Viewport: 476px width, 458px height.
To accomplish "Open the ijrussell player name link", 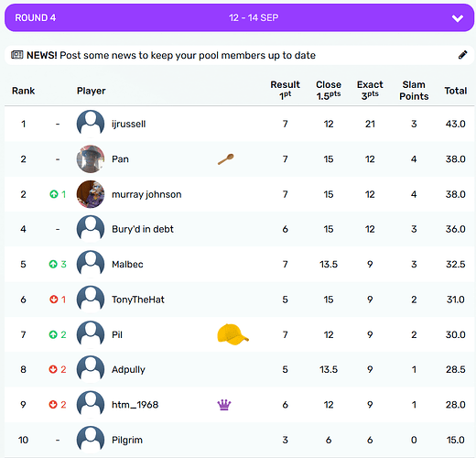I will pyautogui.click(x=128, y=124).
